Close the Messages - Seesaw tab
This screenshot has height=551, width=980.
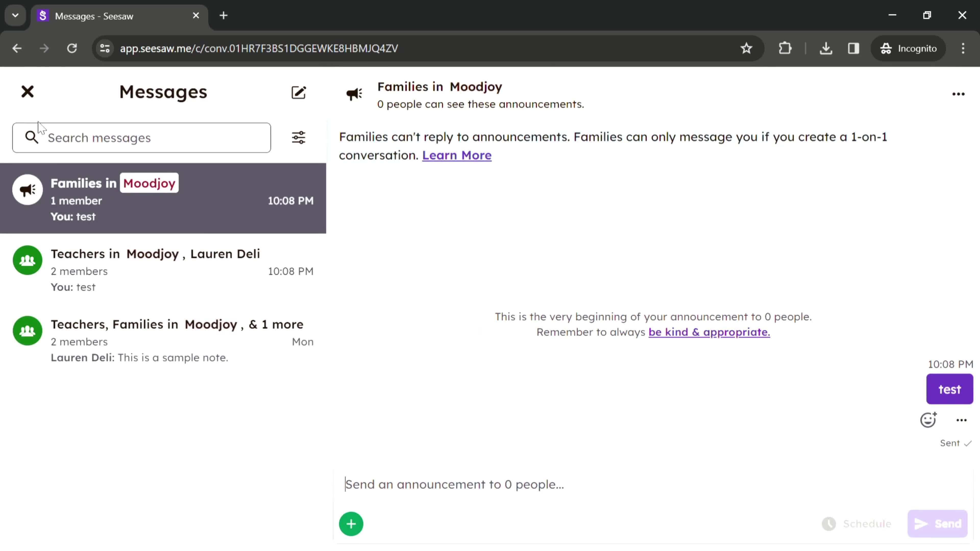click(x=196, y=16)
